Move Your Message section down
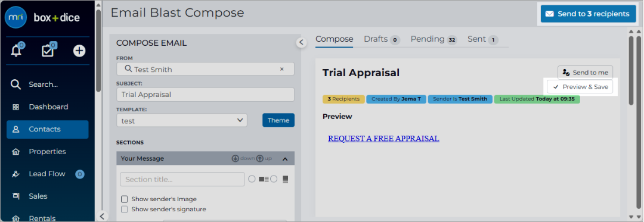Image resolution: width=644 pixels, height=222 pixels. (236, 158)
